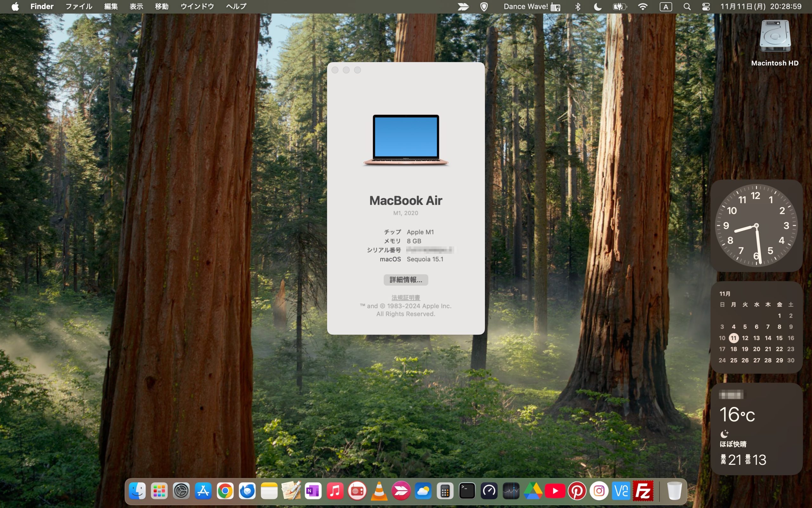Open the 編集 menu
The height and width of the screenshot is (508, 812).
111,6
